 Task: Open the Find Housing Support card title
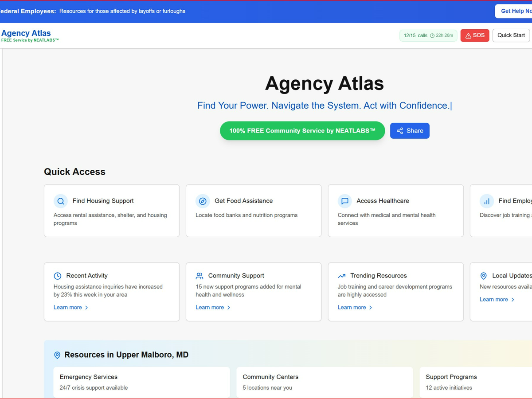pyautogui.click(x=103, y=201)
